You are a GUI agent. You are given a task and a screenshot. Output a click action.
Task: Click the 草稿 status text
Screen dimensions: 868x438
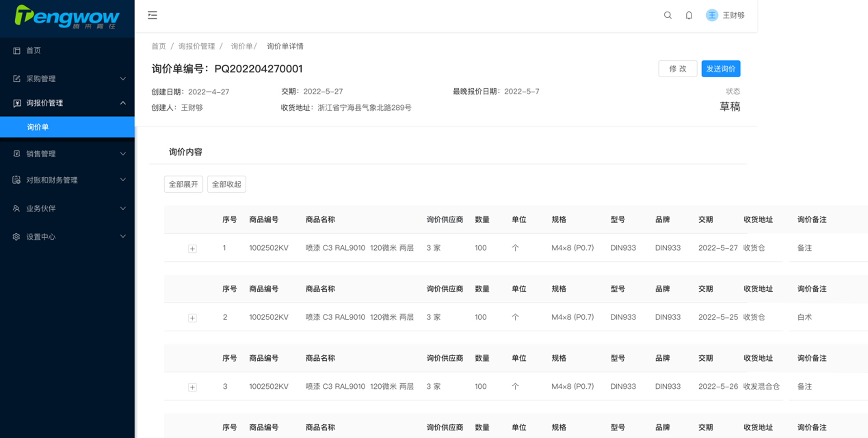tap(730, 107)
